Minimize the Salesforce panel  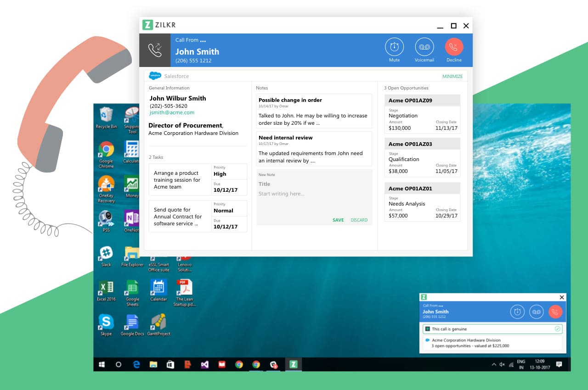tap(452, 77)
